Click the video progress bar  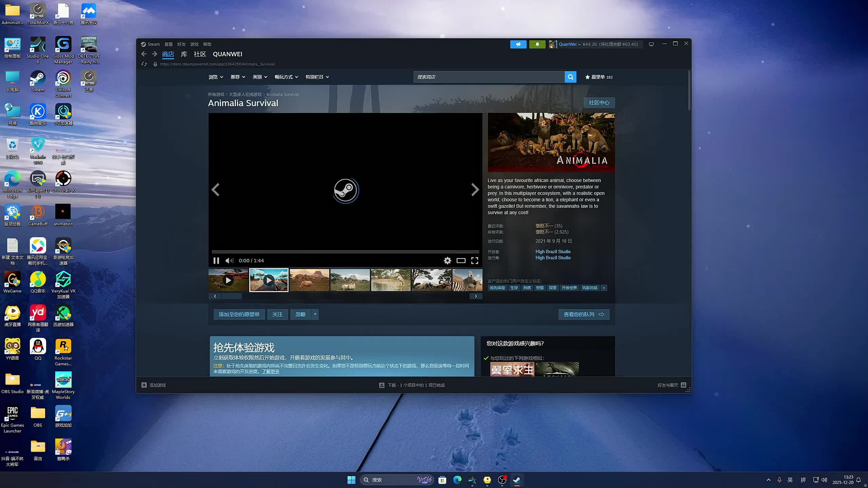[345, 252]
